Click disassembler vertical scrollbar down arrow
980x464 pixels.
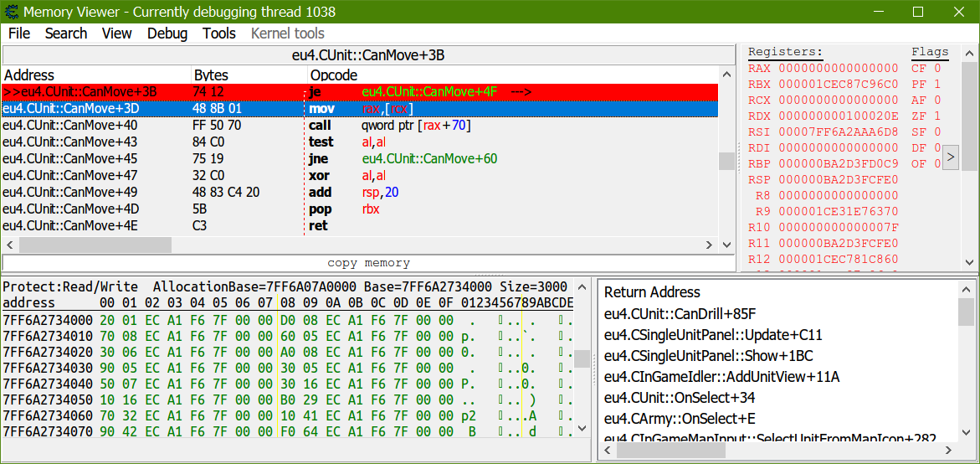[726, 245]
